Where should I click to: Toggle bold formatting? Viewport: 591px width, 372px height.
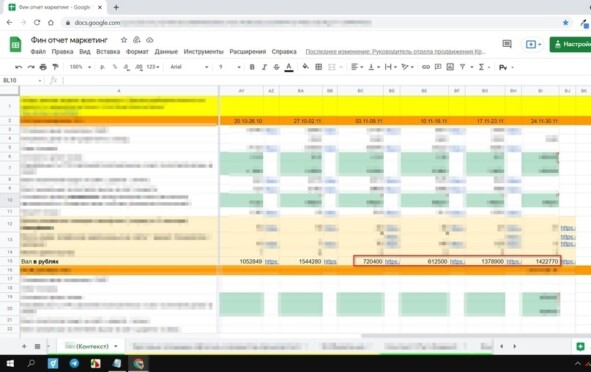[x=252, y=67]
